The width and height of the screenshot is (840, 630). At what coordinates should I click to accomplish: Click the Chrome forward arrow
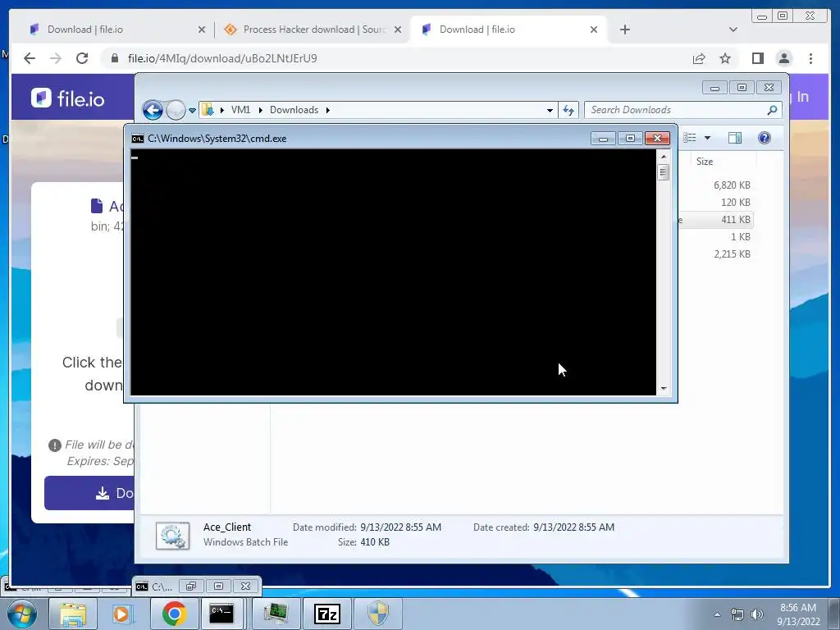coord(56,58)
